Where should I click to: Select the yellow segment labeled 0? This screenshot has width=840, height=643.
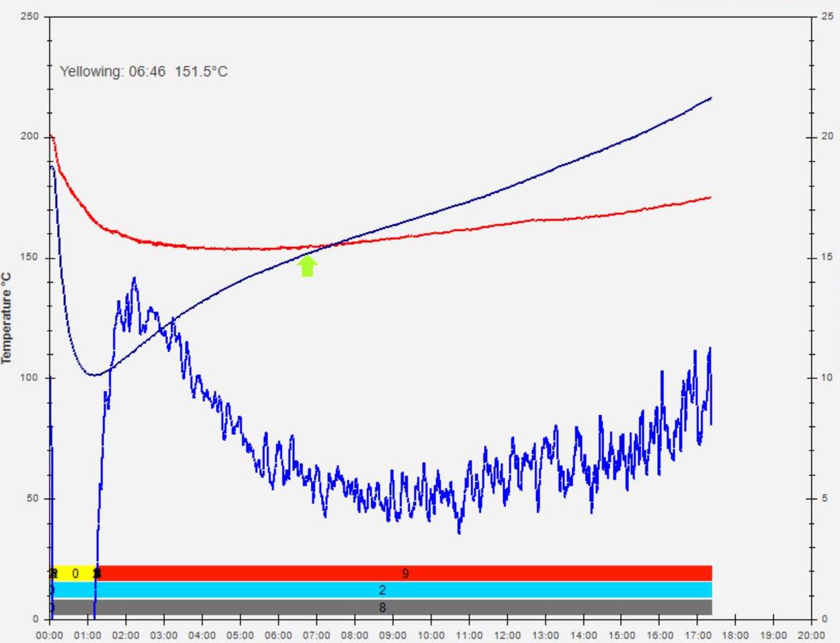point(76,574)
